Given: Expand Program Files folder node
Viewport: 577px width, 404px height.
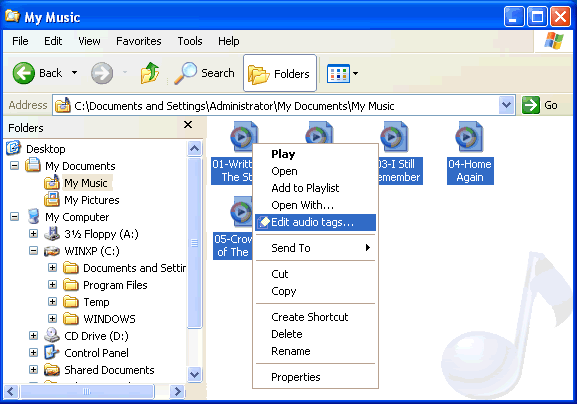Looking at the screenshot, I should click(52, 284).
